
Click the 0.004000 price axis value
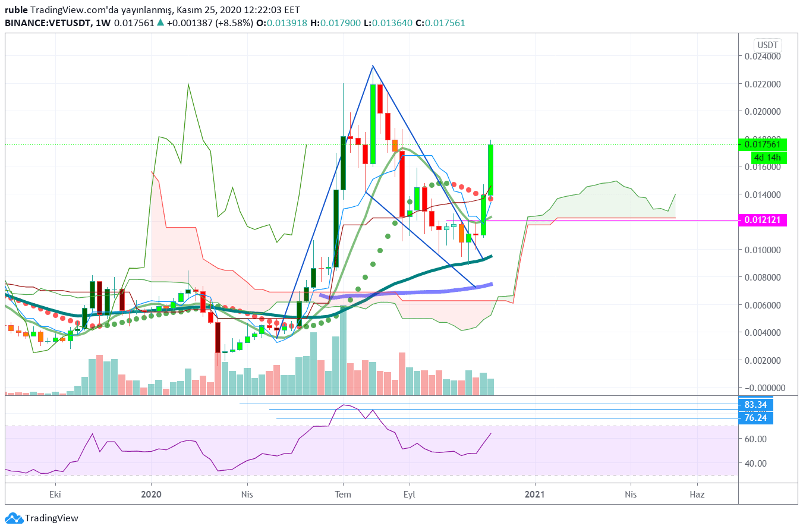tap(764, 332)
